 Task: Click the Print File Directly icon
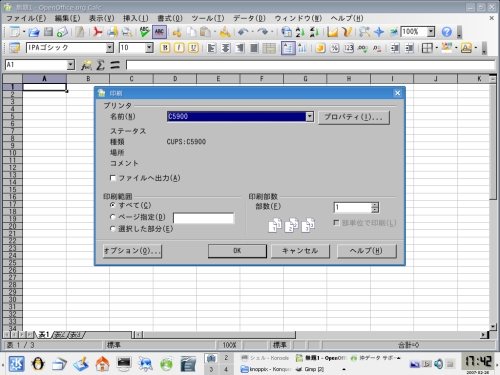[112, 32]
